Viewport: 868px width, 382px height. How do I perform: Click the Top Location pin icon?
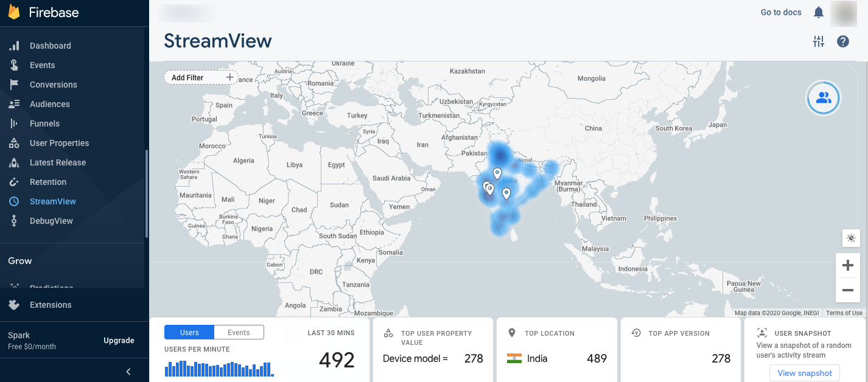pyautogui.click(x=512, y=333)
